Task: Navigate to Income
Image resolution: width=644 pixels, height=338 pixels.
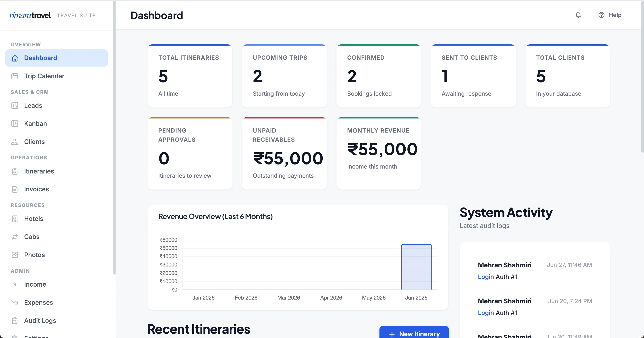Action: click(57, 284)
